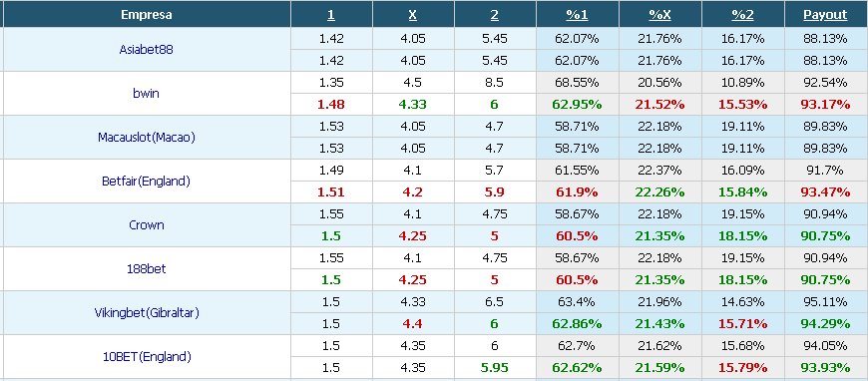Click Vikingbet's green 94.29% payout value
This screenshot has height=381, width=868.
825,324
